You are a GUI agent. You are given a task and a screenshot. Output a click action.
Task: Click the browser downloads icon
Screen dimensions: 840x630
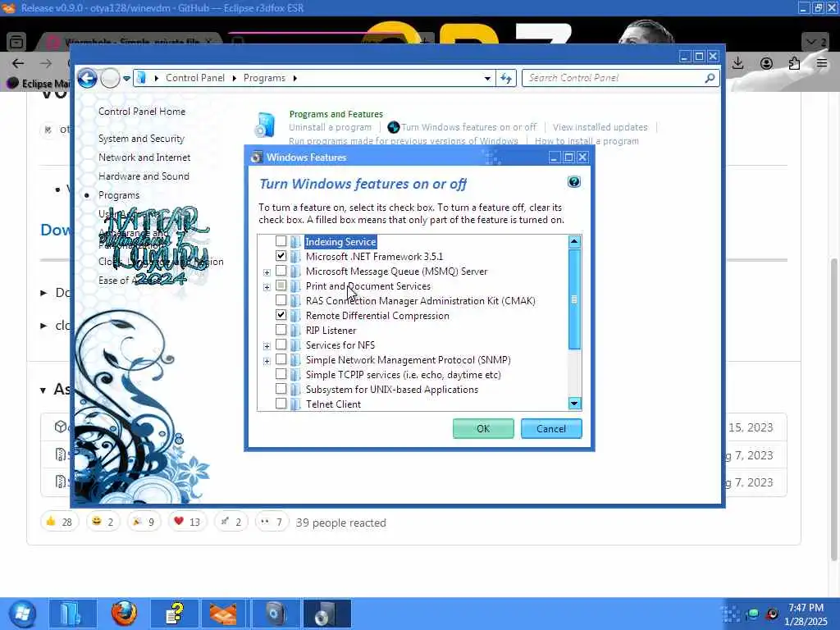(x=737, y=63)
